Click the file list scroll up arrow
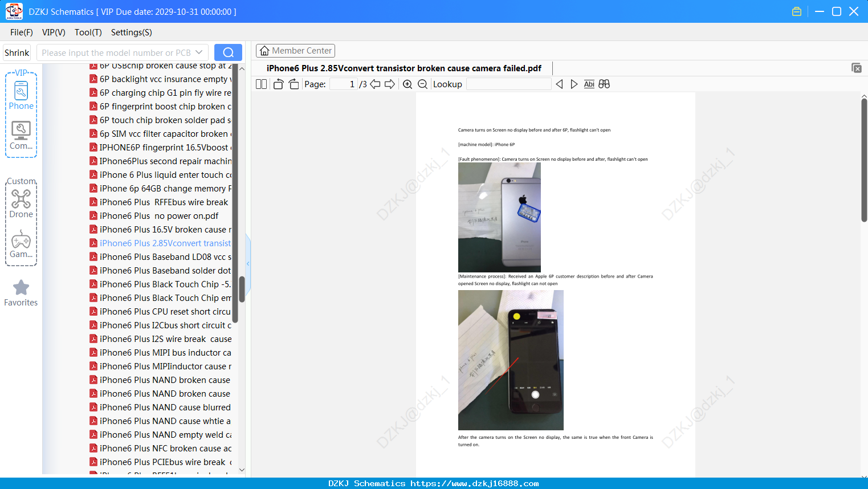Image resolution: width=868 pixels, height=489 pixels. 242,68
